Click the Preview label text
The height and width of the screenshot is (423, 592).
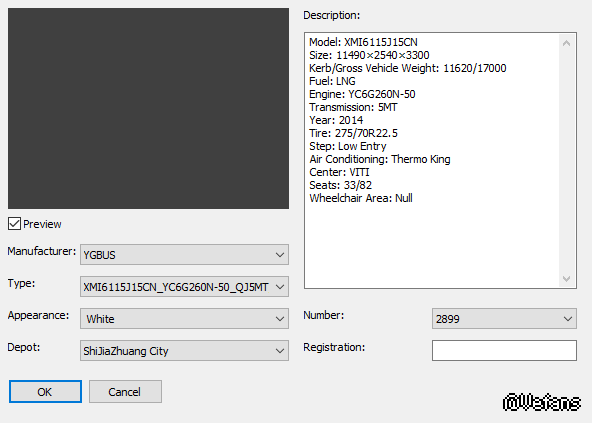tap(42, 224)
